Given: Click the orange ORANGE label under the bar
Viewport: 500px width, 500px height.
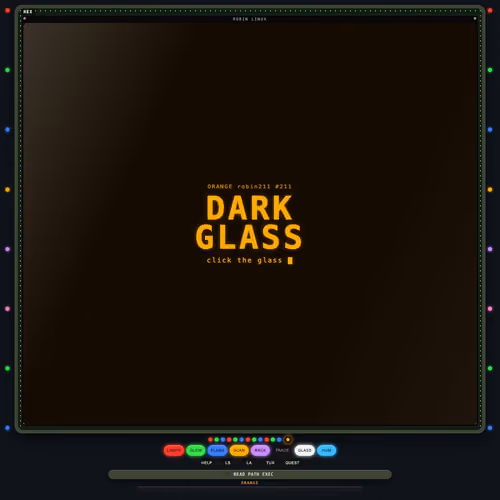Looking at the screenshot, I should (250, 483).
